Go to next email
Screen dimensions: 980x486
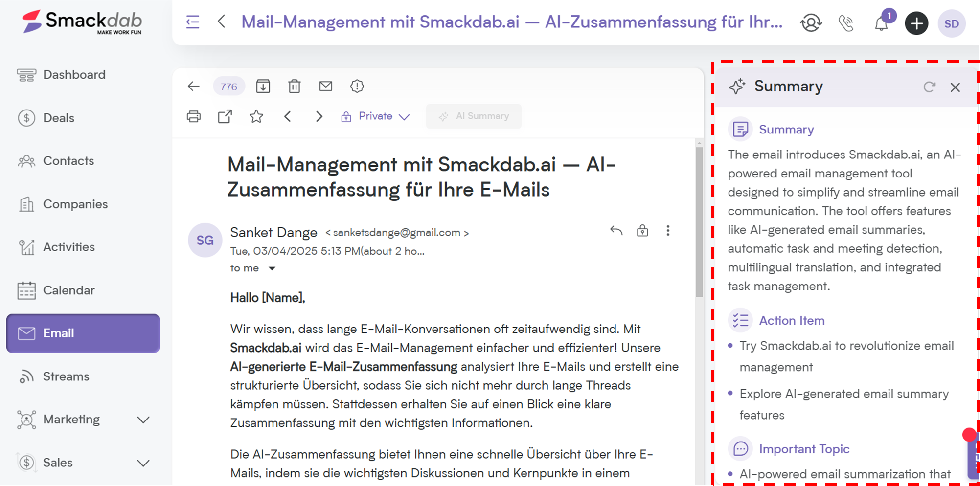coord(319,116)
